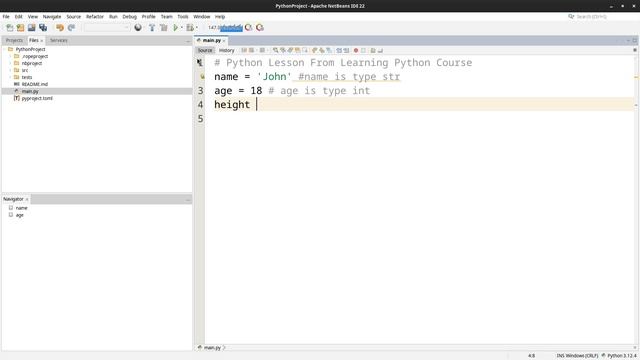This screenshot has height=360, width=640.
Task: Click the first profiler circular icon
Action: 249,28
